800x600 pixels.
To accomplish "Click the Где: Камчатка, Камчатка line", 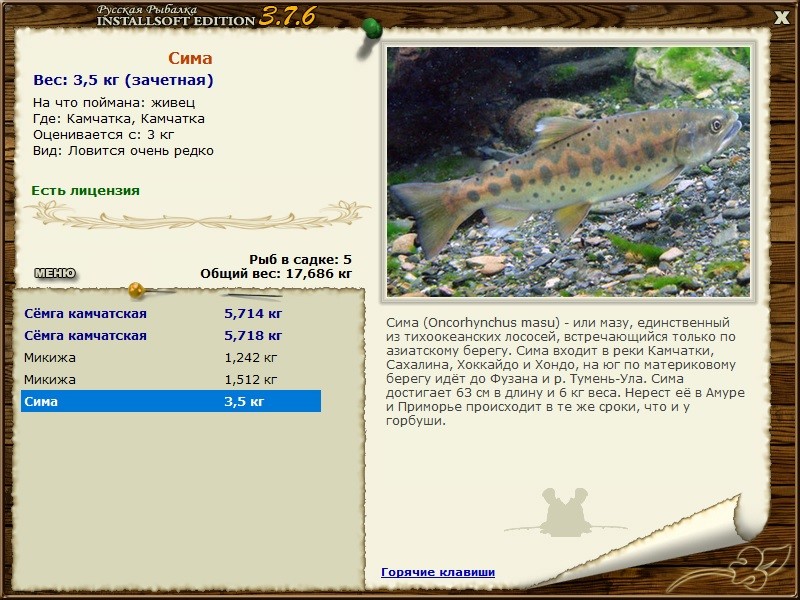I will [119, 119].
